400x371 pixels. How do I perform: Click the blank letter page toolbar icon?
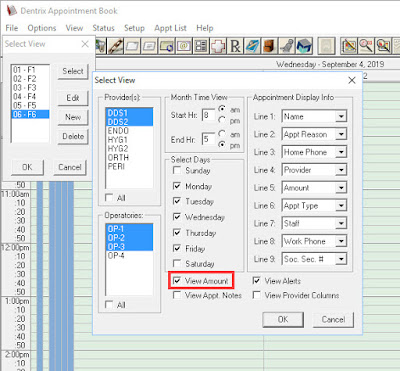click(132, 46)
